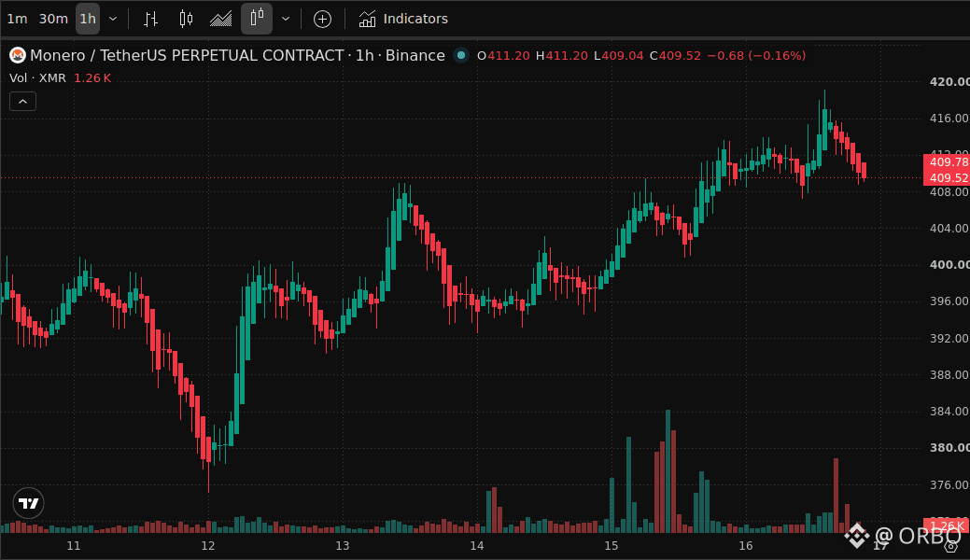Select the Hollow candles chart style icon

257,19
